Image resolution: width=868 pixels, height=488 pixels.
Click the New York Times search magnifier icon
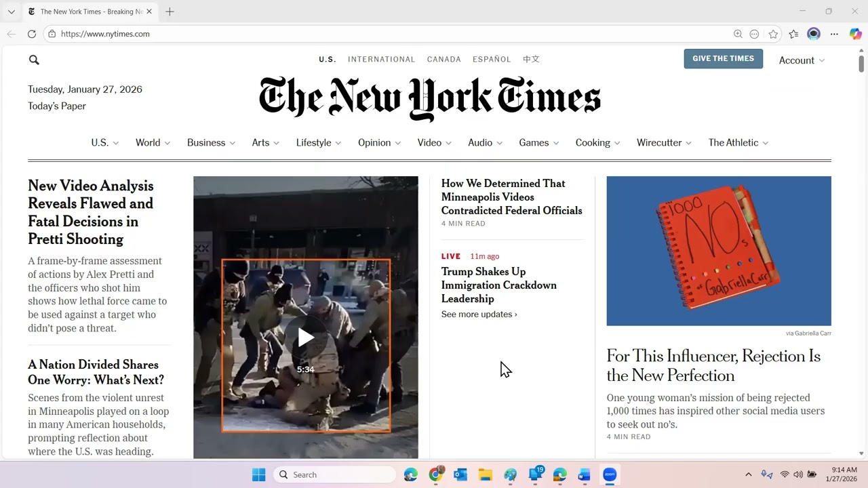pyautogui.click(x=34, y=60)
